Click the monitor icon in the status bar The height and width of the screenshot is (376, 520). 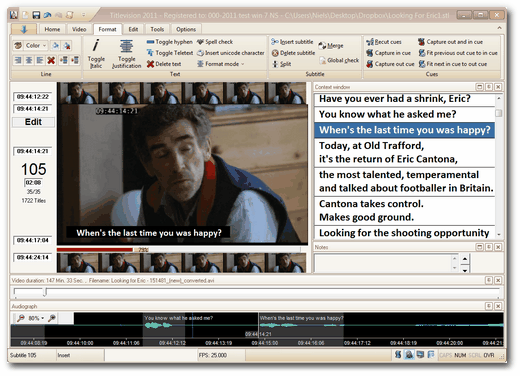coord(420,355)
